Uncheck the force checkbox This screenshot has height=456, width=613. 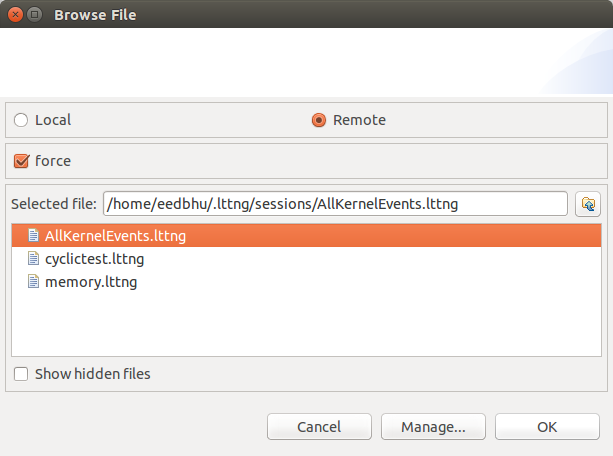(21, 160)
